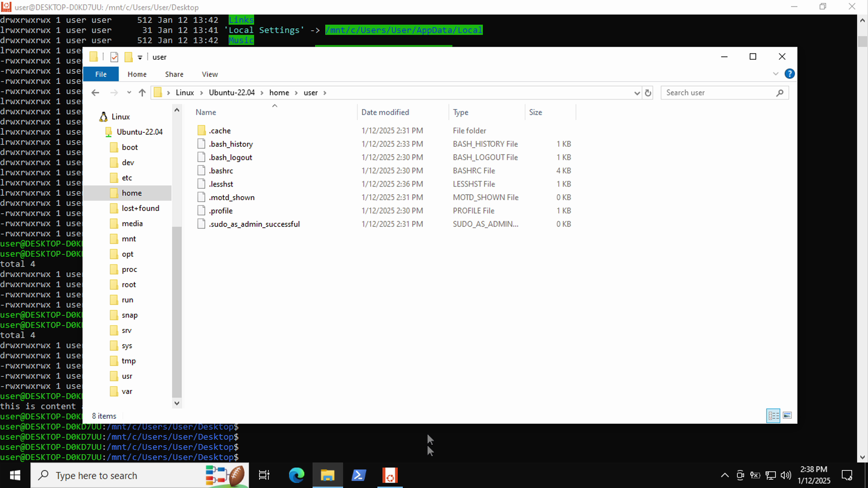Click the Up one level arrow

[142, 93]
